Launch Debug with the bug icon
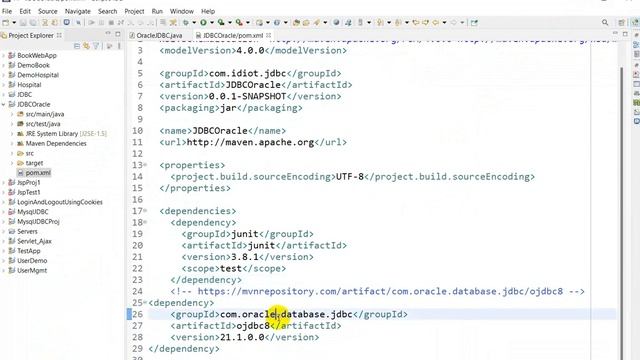 (186, 23)
